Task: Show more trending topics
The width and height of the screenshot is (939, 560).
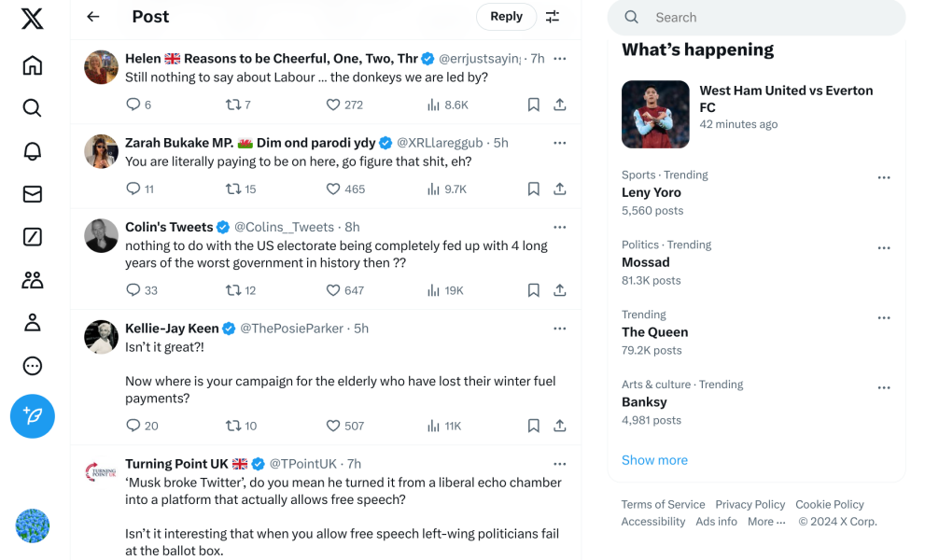Action: coord(653,460)
